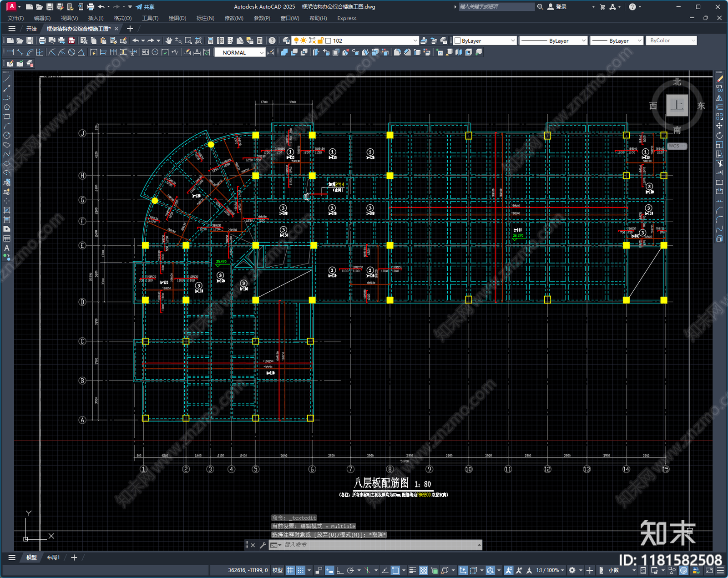
Task: Click the Diameter dimension tool
Action: coord(71,52)
